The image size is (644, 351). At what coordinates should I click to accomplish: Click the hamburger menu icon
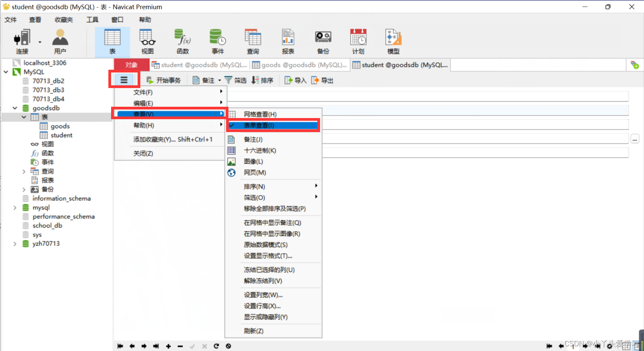coord(124,80)
